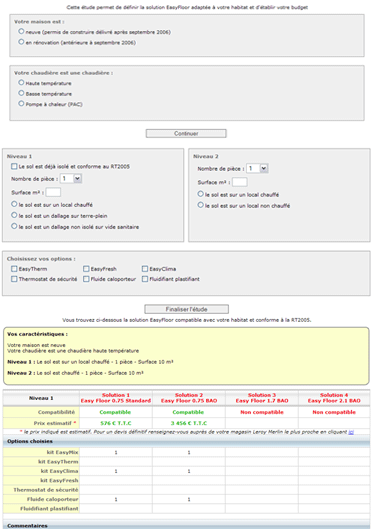Viewport: 373px width, 529px height.
Task: Select 'en rénovation' house radio option
Action: click(21, 42)
